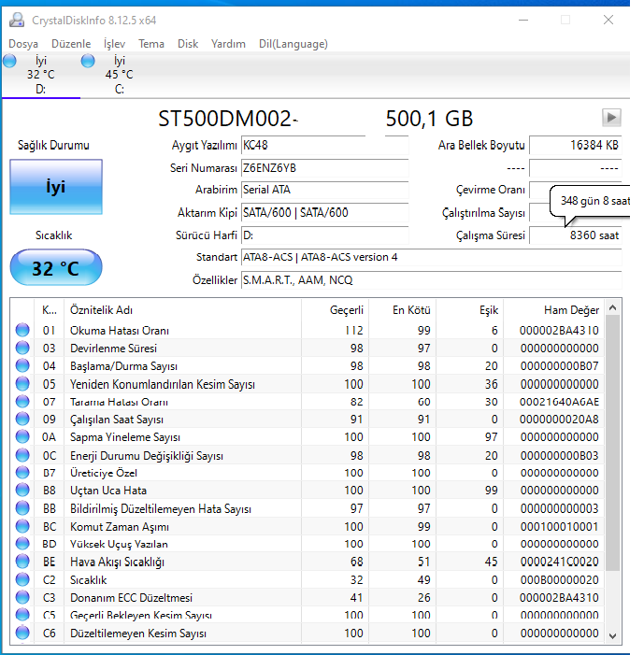Viewport: 644px width, 655px height.
Task: Click status orb of Geçerli Bekleyen Kesim row
Action: [22, 615]
